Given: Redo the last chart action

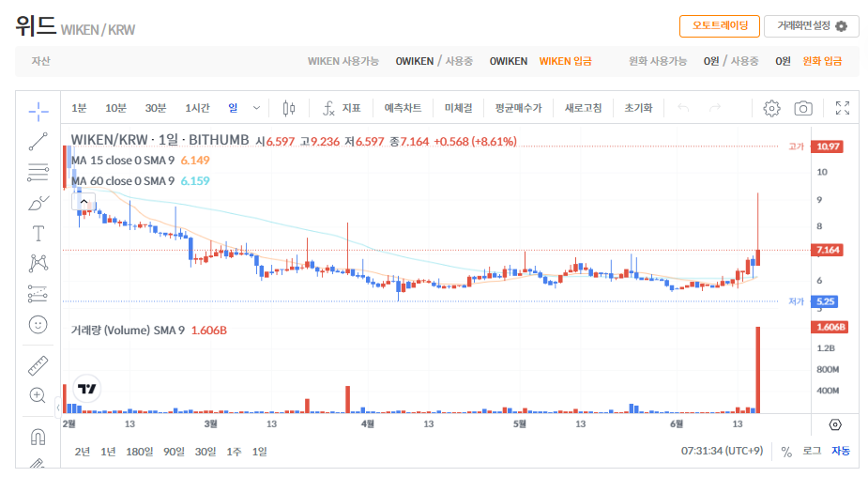Looking at the screenshot, I should (x=715, y=108).
